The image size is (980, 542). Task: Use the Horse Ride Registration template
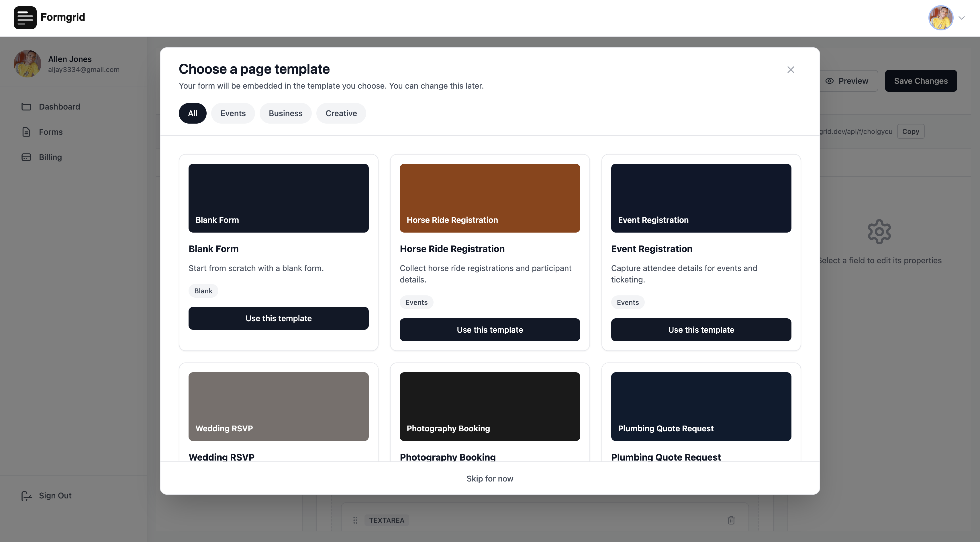point(490,330)
